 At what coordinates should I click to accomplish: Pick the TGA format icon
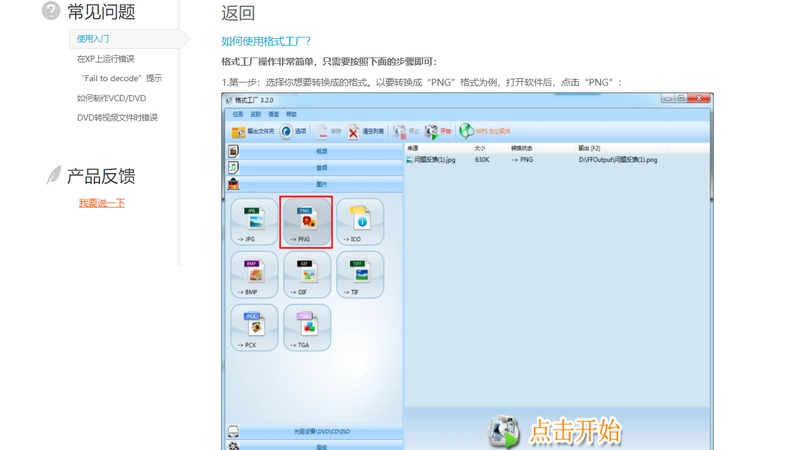pos(307,328)
